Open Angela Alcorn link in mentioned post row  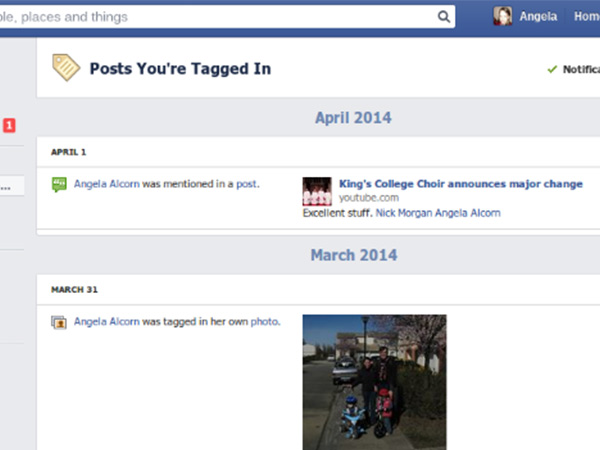click(107, 184)
